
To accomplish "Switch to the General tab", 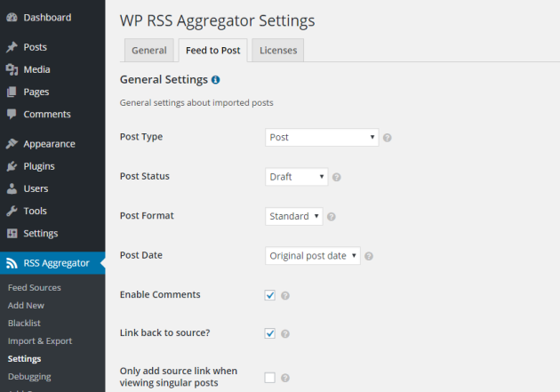I will (x=149, y=51).
